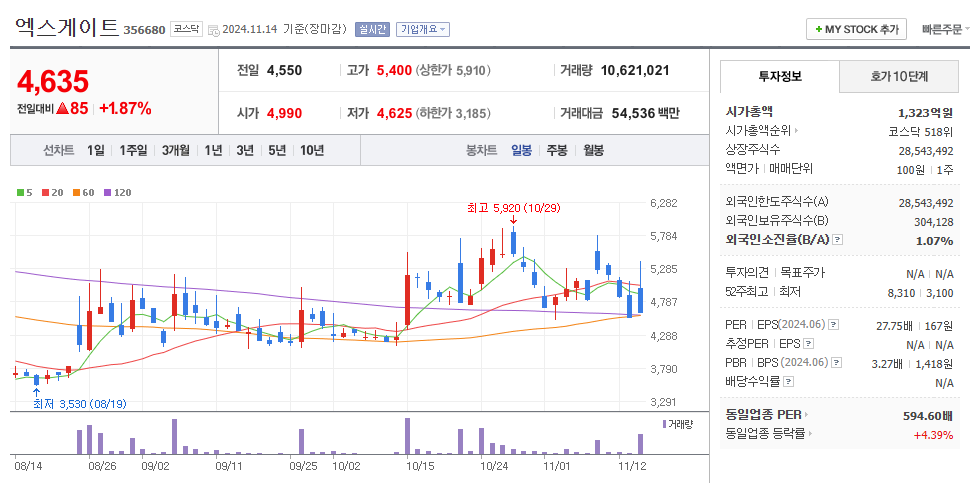Select the 3개월 line chart period
This screenshot has height=483, width=974.
pos(176,150)
